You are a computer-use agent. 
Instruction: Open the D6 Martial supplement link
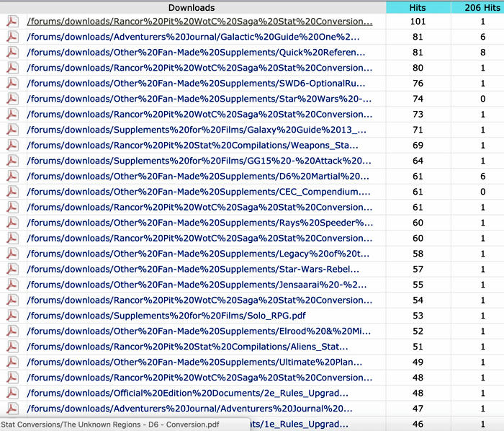pos(198,176)
